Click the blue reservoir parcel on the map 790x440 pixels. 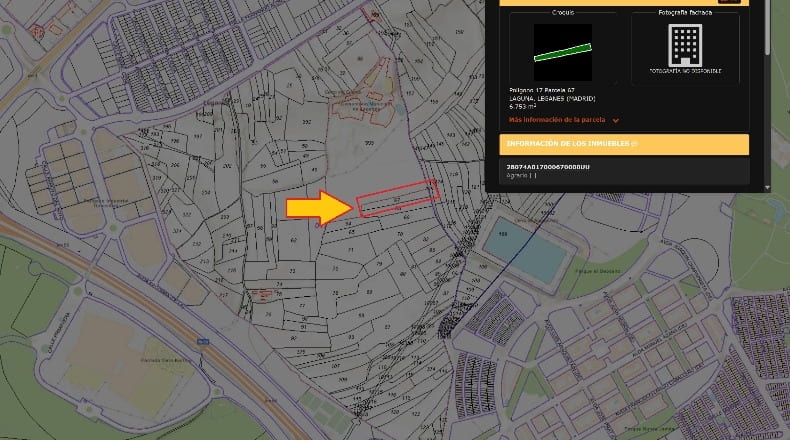click(524, 250)
